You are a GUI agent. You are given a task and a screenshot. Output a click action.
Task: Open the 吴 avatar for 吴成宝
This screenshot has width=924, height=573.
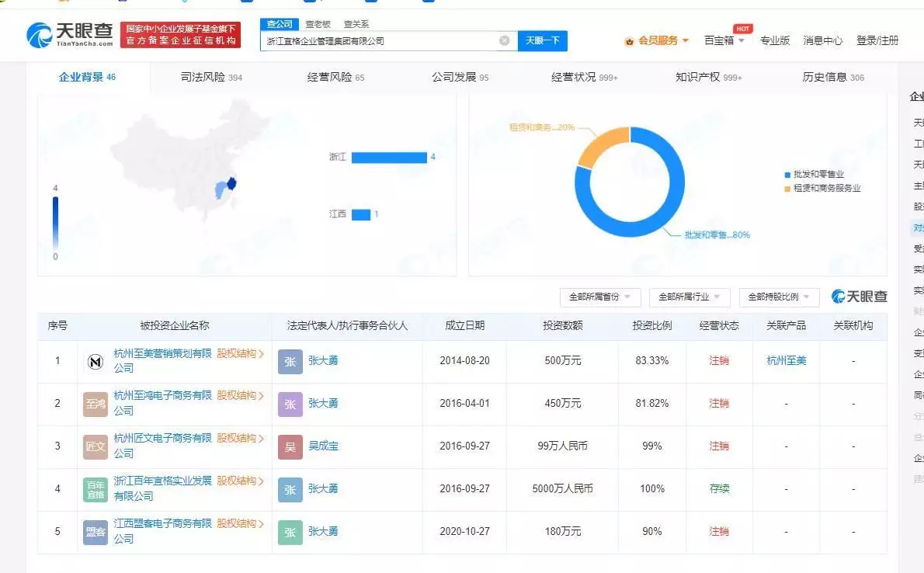pyautogui.click(x=290, y=447)
